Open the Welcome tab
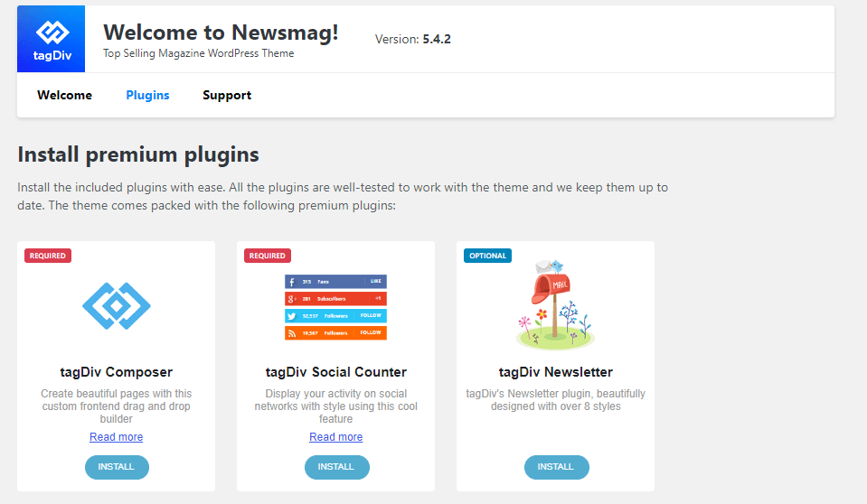Viewport: 867px width, 504px height. (x=65, y=95)
